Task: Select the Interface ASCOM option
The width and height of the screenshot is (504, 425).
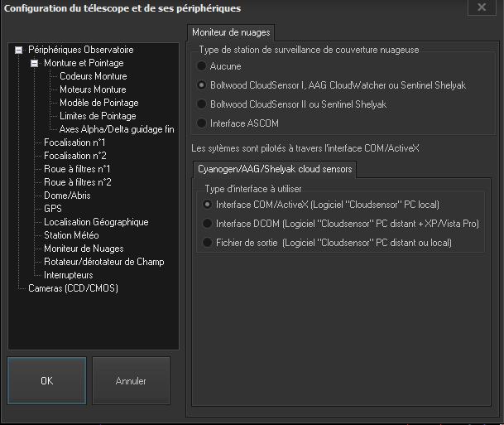Action: tap(202, 123)
